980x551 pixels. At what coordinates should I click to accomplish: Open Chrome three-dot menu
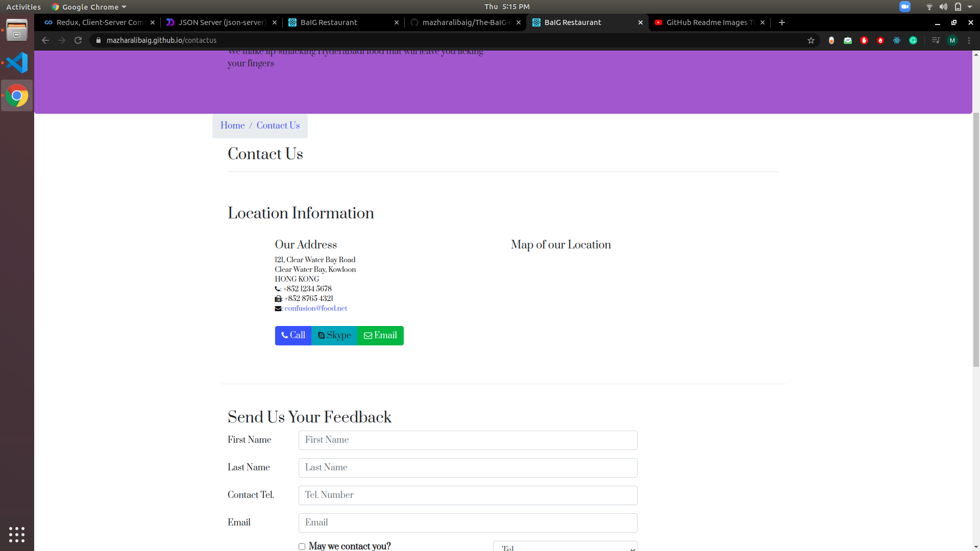point(969,40)
